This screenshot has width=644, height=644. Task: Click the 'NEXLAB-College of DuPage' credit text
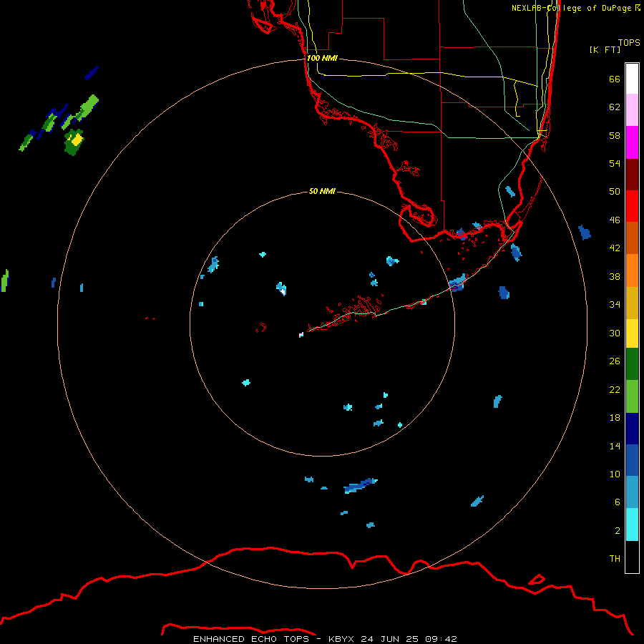pos(571,8)
